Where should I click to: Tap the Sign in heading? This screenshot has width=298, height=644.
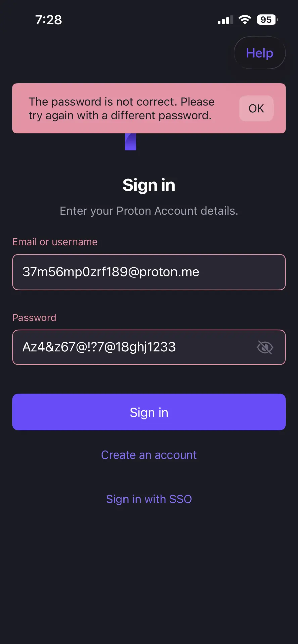(x=149, y=185)
